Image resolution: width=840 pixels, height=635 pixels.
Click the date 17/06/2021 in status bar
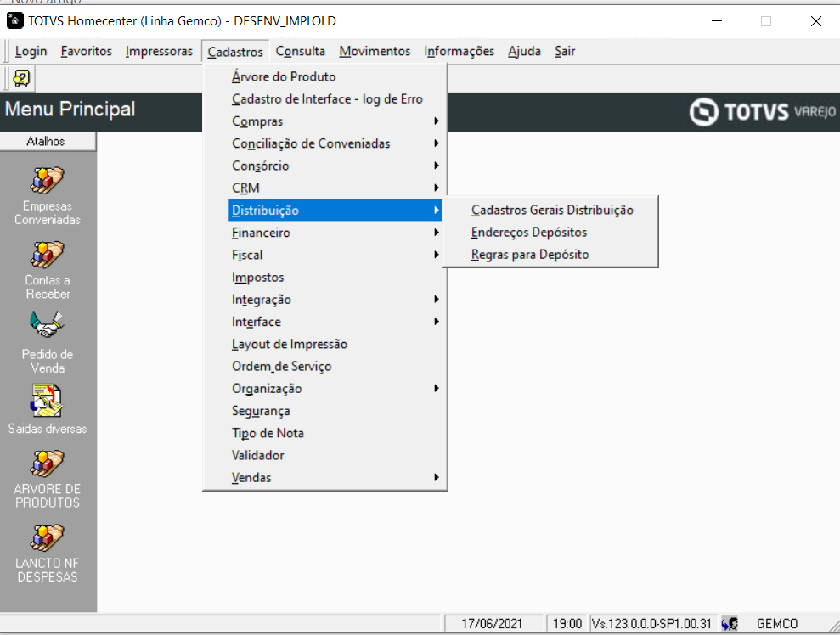(x=492, y=624)
